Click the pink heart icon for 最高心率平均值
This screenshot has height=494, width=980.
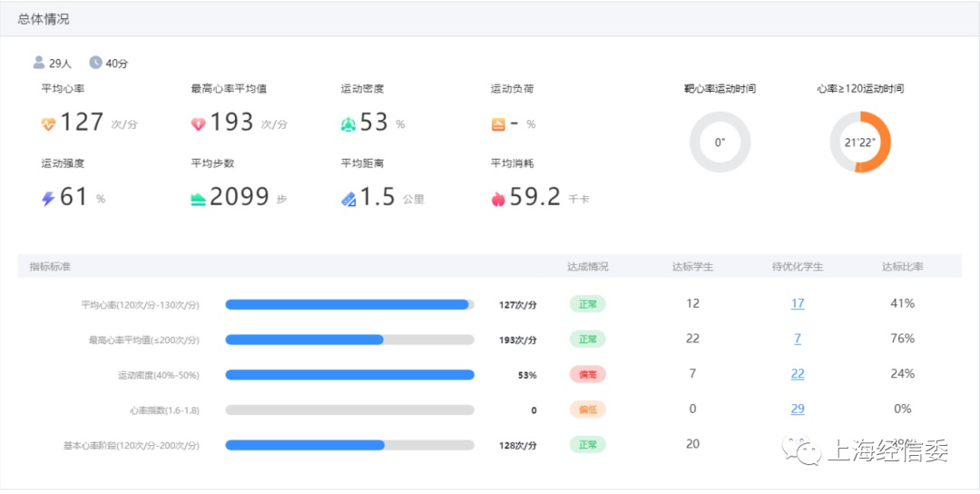(199, 123)
